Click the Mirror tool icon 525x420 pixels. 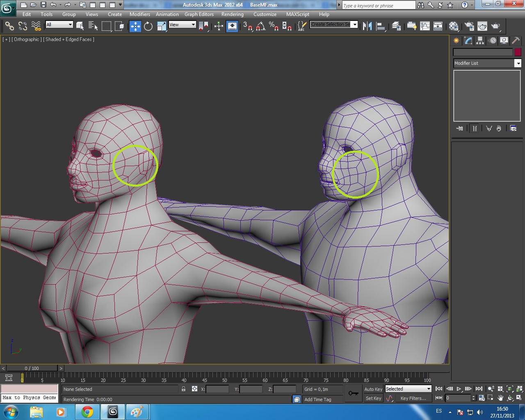tap(367, 26)
